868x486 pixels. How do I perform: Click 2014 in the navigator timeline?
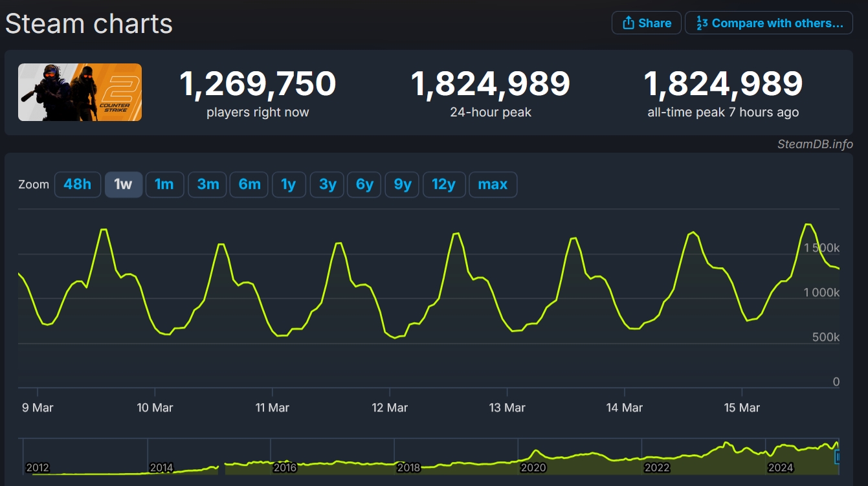(161, 468)
